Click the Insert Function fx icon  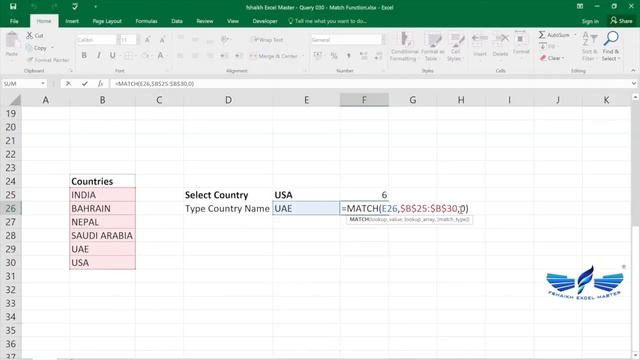pyautogui.click(x=100, y=84)
